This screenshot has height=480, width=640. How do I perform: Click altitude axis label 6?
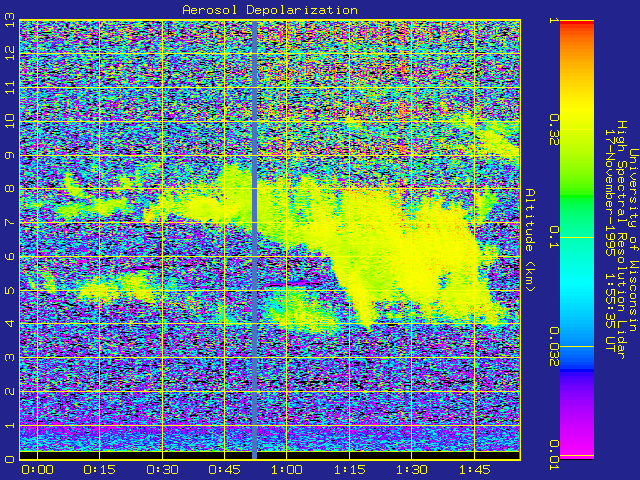coord(10,256)
